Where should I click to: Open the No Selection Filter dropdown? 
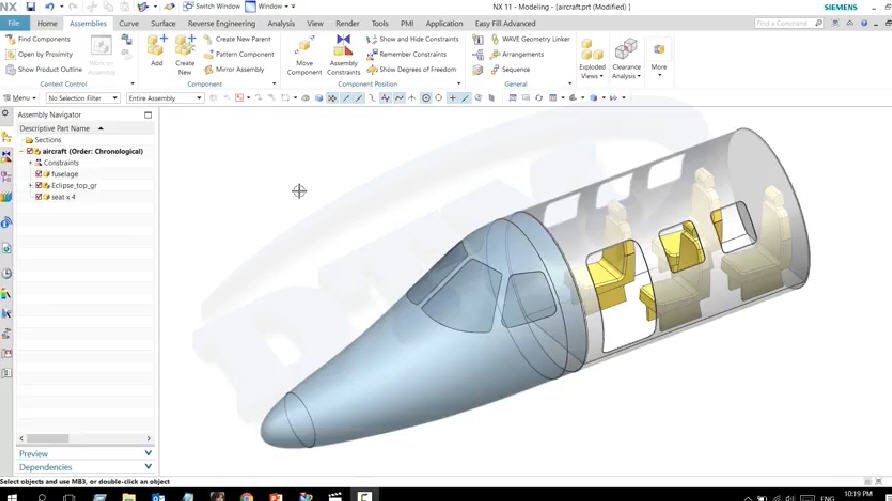coord(83,98)
